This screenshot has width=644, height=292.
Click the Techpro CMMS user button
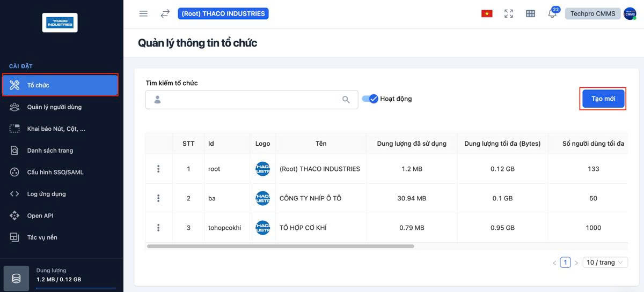(x=592, y=14)
